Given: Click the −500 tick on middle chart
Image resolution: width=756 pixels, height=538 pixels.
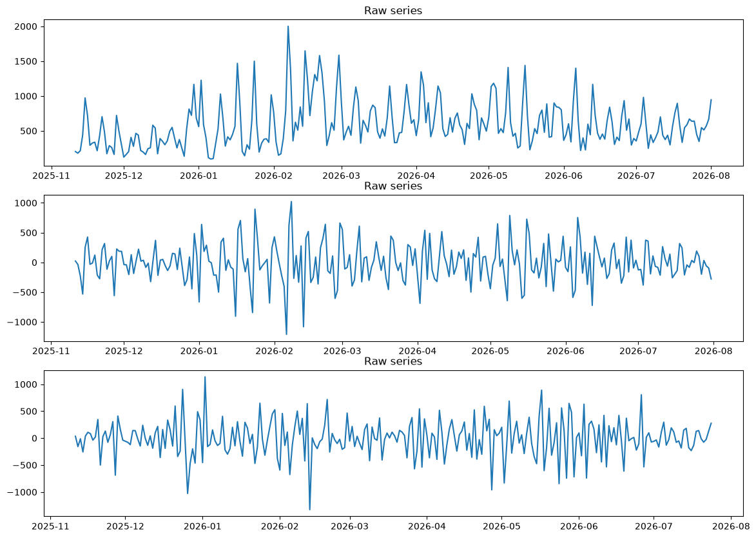Looking at the screenshot, I should coord(25,292).
